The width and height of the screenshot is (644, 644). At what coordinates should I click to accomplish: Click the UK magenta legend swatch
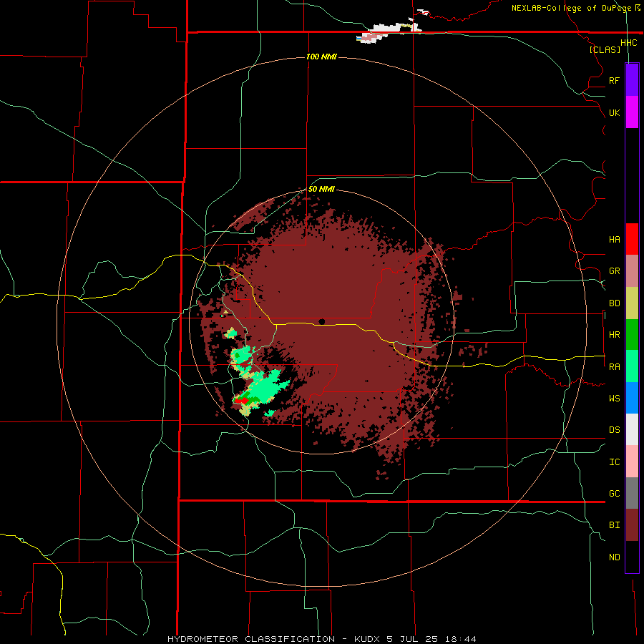632,112
